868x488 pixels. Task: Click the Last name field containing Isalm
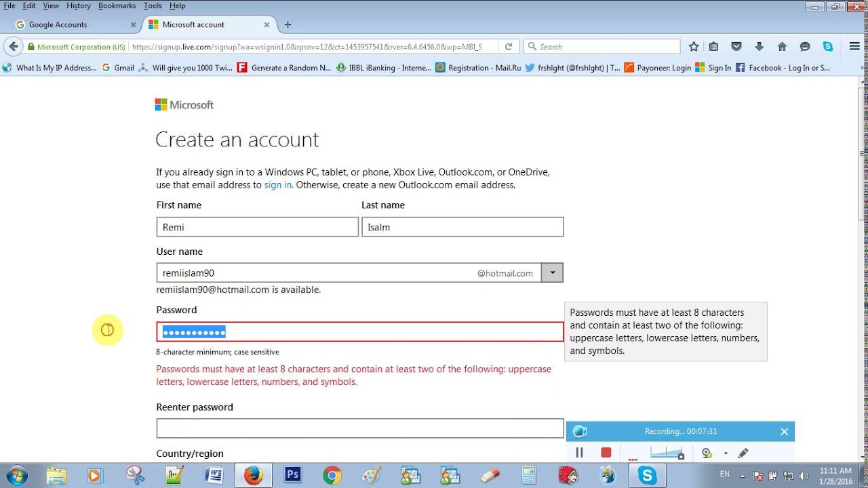[x=462, y=227]
